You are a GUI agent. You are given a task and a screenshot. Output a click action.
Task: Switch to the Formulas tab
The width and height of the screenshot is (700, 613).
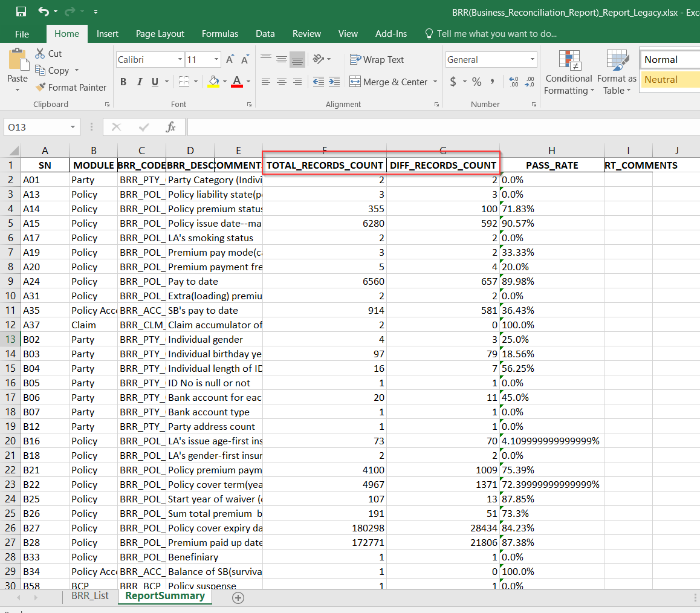coord(219,34)
